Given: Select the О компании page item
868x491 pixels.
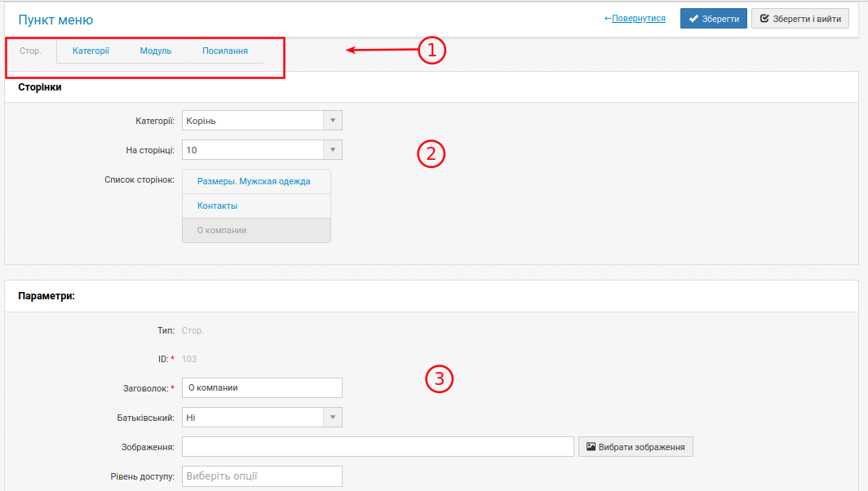Looking at the screenshot, I should tap(256, 230).
